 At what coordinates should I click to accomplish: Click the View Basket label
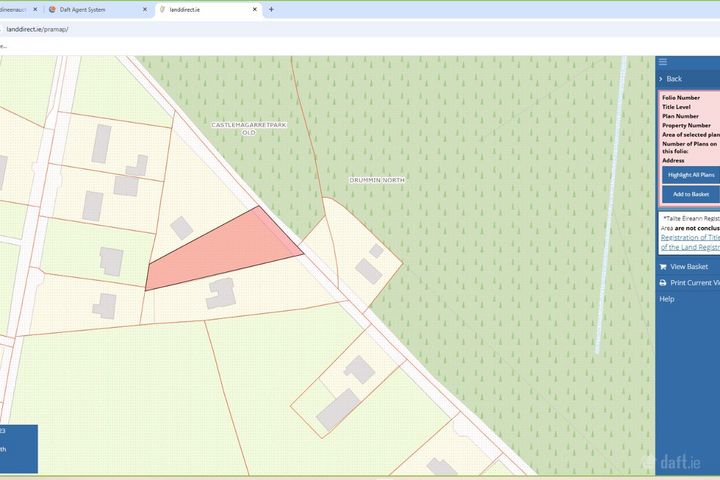point(689,267)
